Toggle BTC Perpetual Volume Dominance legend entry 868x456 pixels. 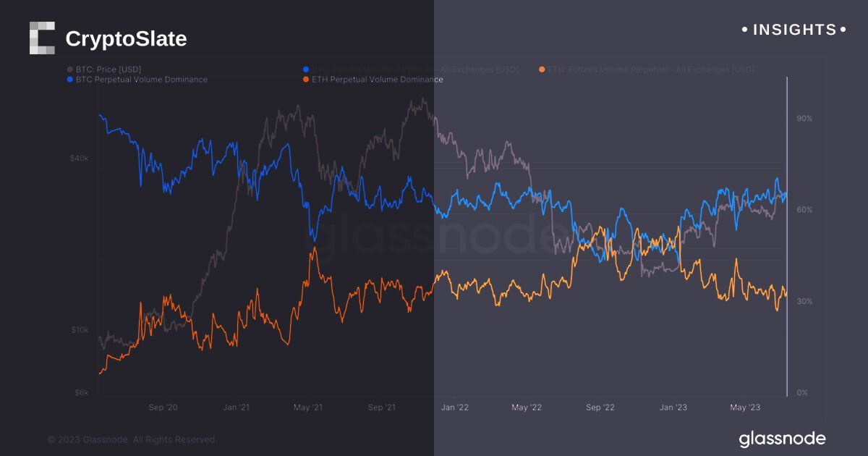pyautogui.click(x=141, y=80)
